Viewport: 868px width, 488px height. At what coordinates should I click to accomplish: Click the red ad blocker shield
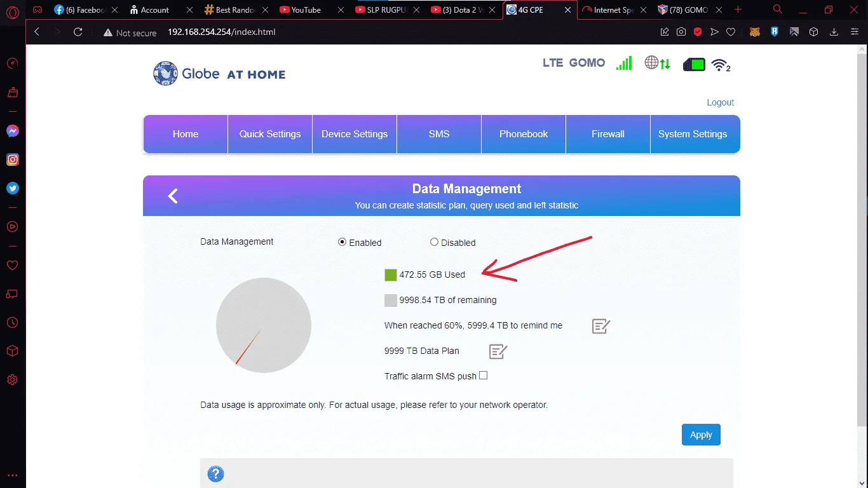697,32
